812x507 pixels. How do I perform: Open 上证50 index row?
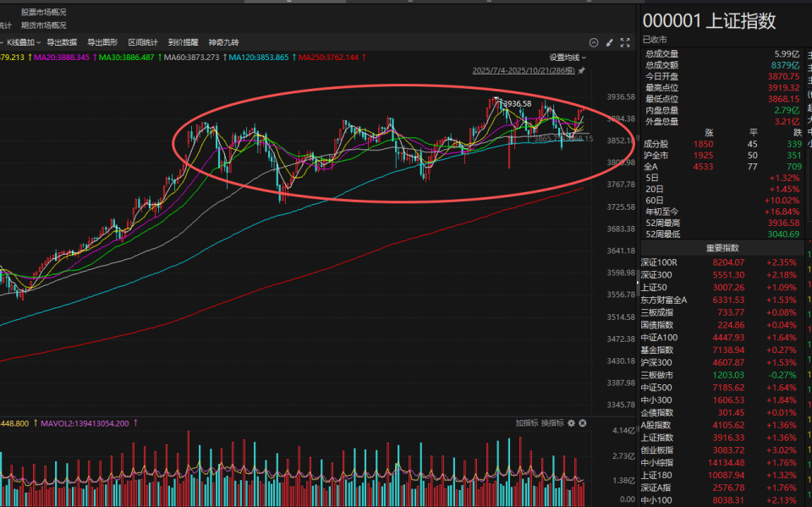[721, 288]
